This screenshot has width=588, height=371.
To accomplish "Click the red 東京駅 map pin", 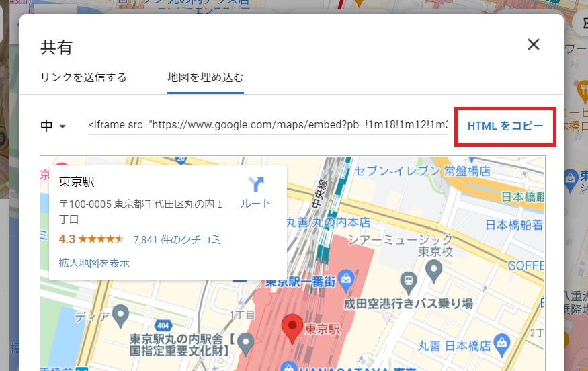I will [x=292, y=328].
